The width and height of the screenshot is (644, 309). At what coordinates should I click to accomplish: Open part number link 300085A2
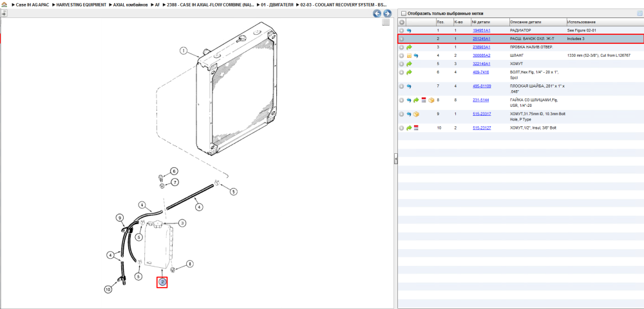coord(481,55)
